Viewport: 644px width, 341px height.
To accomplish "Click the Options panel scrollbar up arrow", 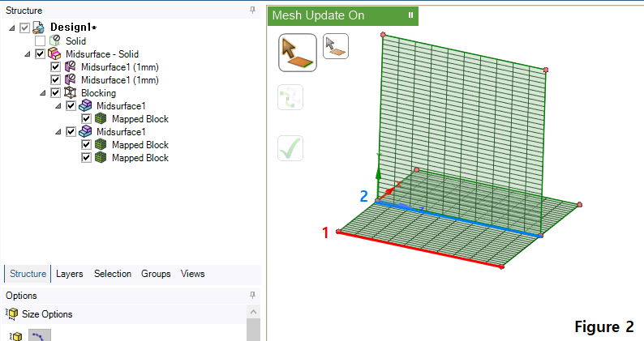I will [253, 312].
